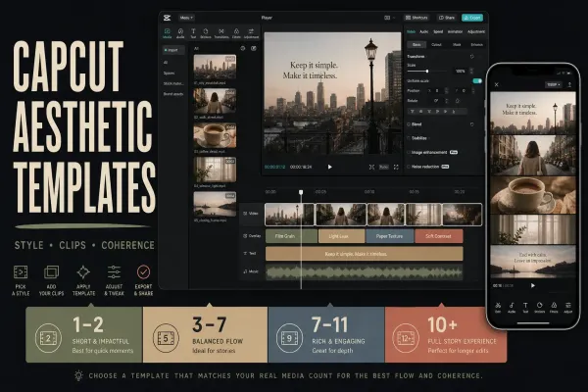The image size is (588, 392).
Task: Open the Transitions tool in the top toolbar
Action: (x=221, y=31)
